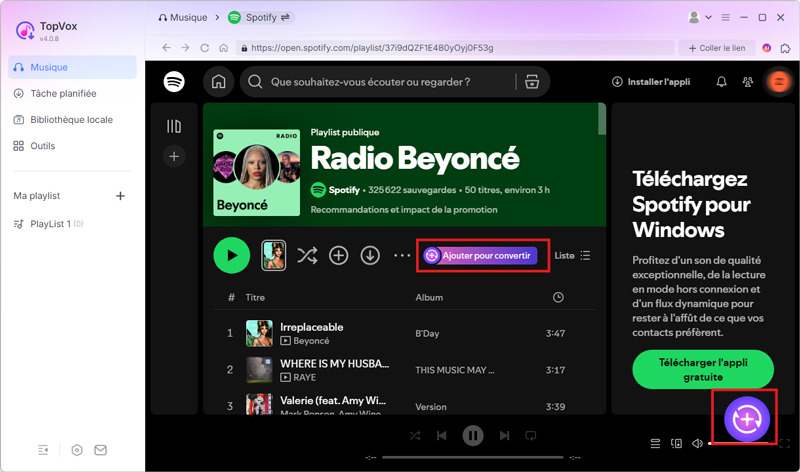Reload the Spotify page
This screenshot has height=472, width=800.
click(x=205, y=47)
